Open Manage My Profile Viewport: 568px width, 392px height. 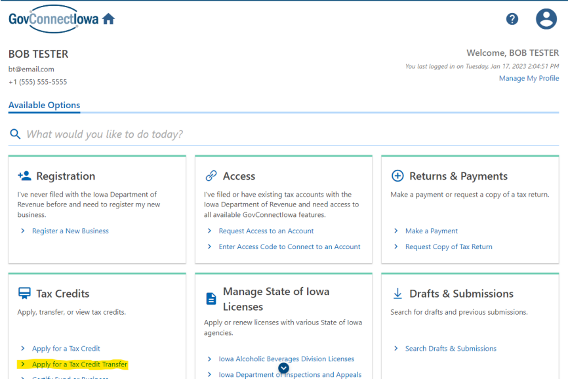click(x=529, y=78)
